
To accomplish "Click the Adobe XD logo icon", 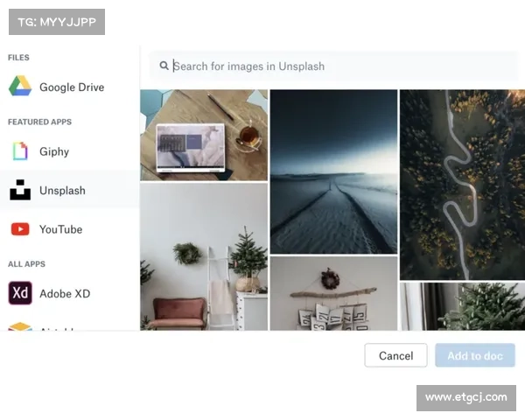I will click(20, 293).
